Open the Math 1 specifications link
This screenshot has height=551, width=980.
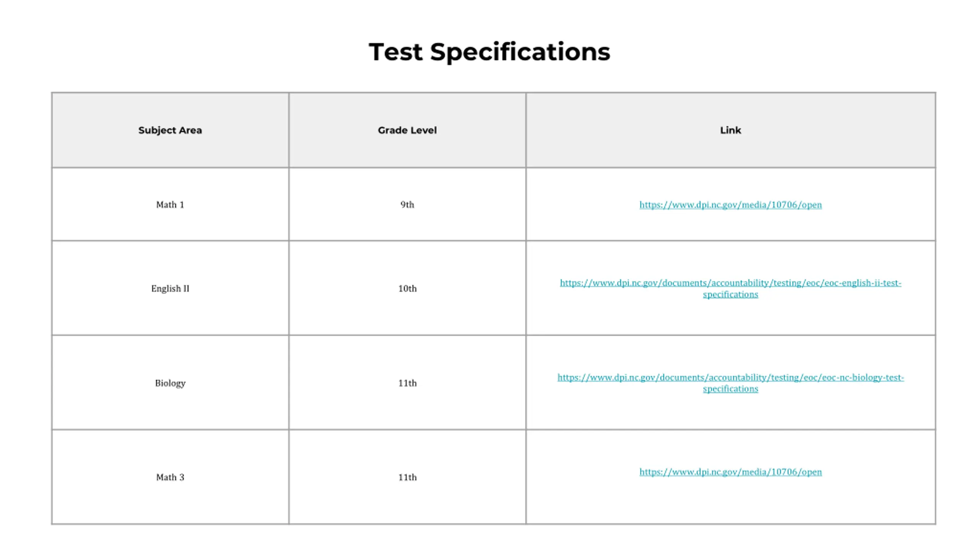pos(730,205)
